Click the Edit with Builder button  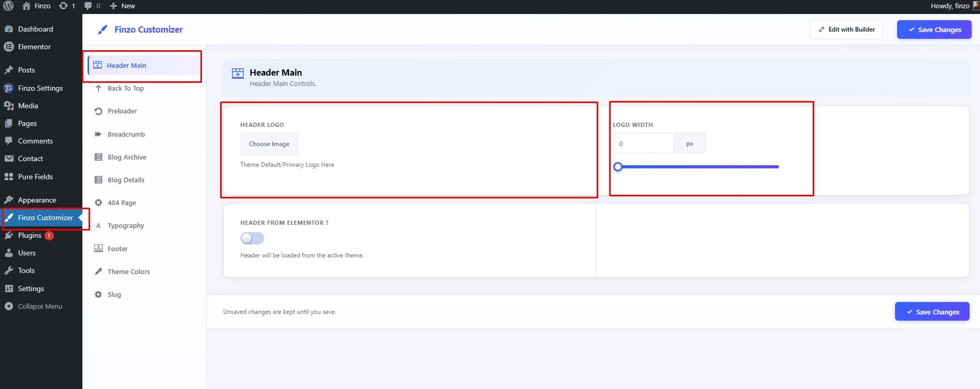[x=846, y=29]
